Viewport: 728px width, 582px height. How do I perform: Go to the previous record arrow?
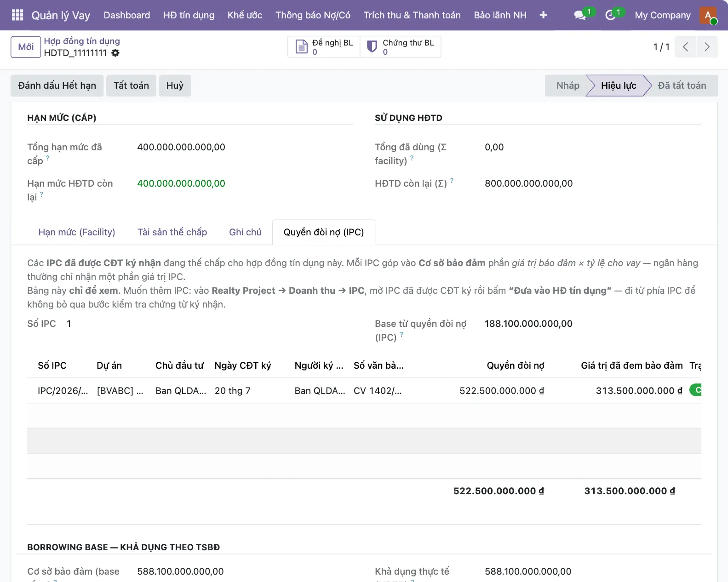pos(685,47)
